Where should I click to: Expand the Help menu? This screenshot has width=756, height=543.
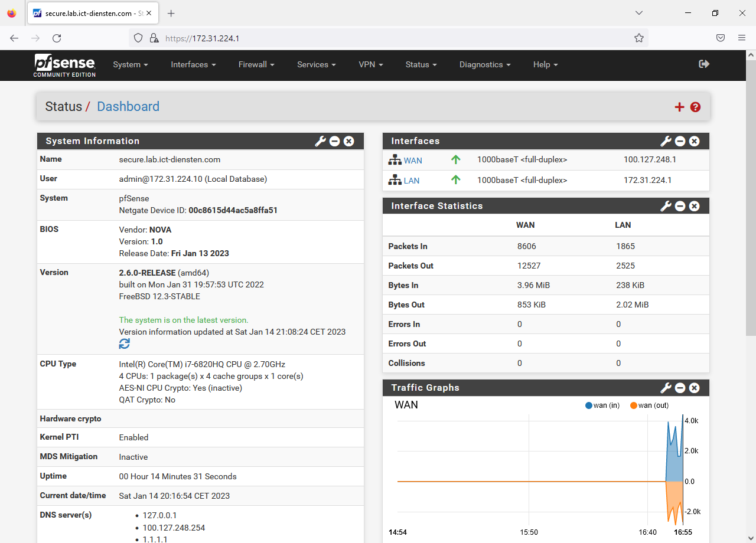545,64
